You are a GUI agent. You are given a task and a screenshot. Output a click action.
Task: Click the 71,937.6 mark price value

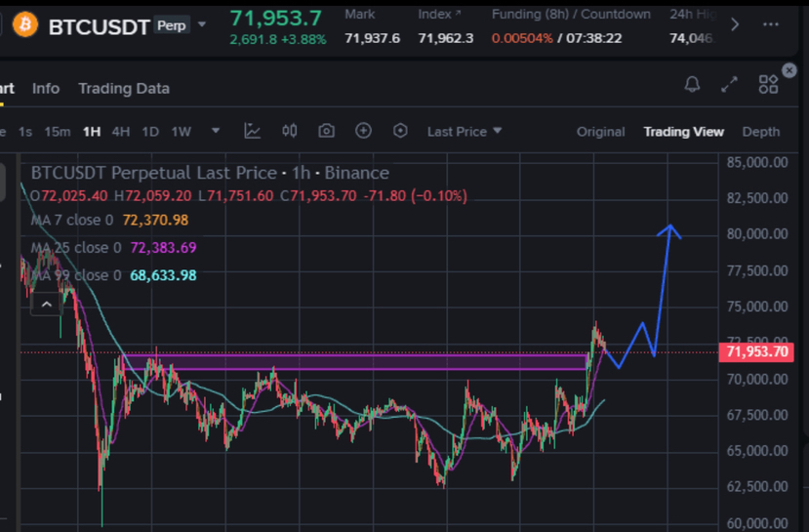pyautogui.click(x=372, y=38)
